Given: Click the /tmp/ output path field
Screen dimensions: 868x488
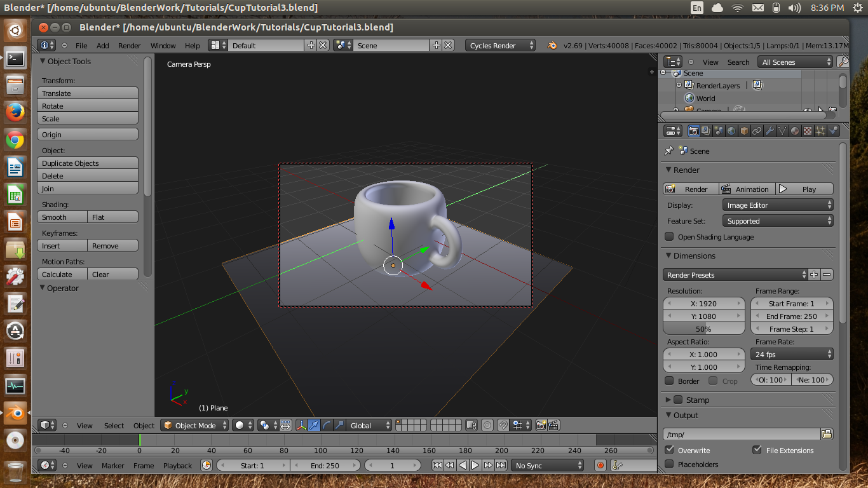Looking at the screenshot, I should [742, 434].
